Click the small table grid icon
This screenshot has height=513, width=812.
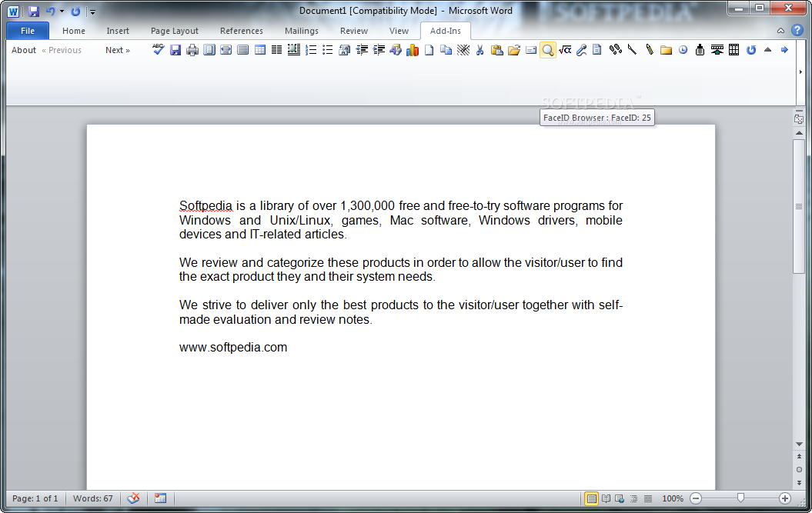pyautogui.click(x=260, y=50)
